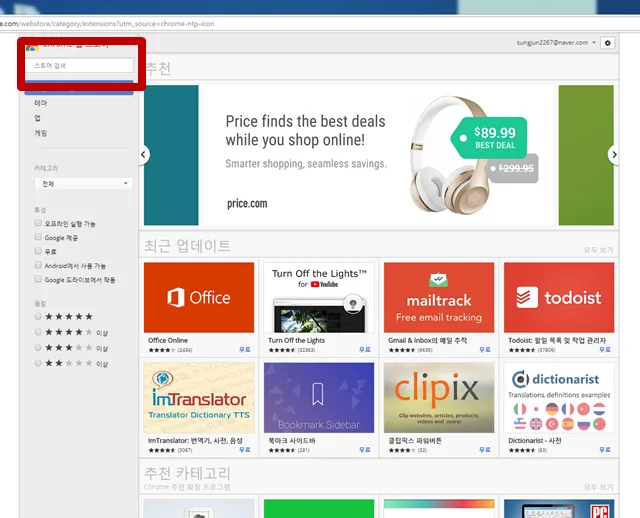Click 모두 보기 beside 최근 업데이트
This screenshot has width=640, height=518.
point(598,250)
